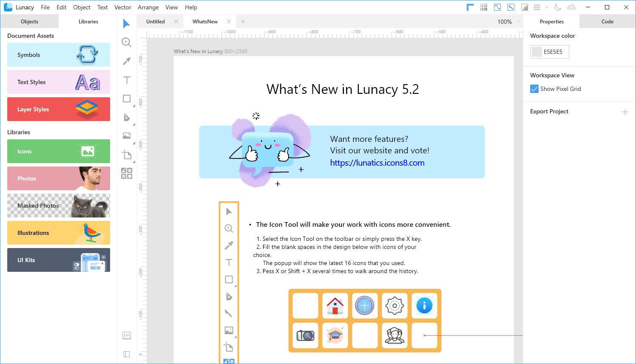This screenshot has height=364, width=636.
Task: Click the house icon in the canvas grid
Action: click(x=335, y=306)
